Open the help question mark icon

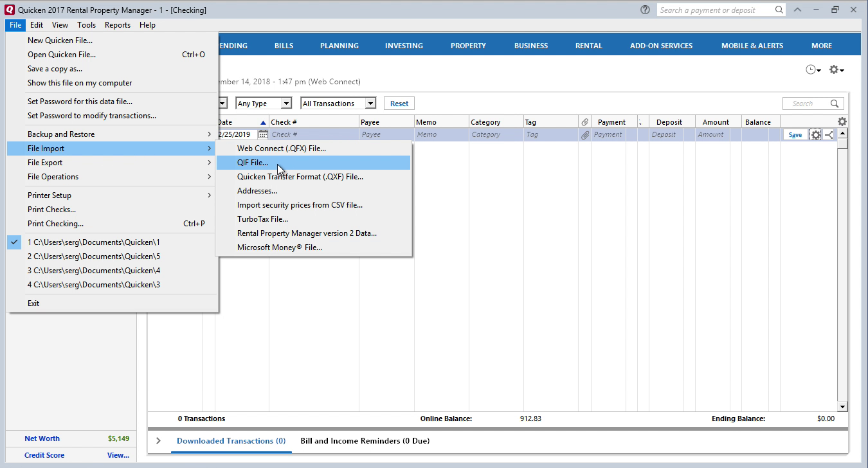646,10
